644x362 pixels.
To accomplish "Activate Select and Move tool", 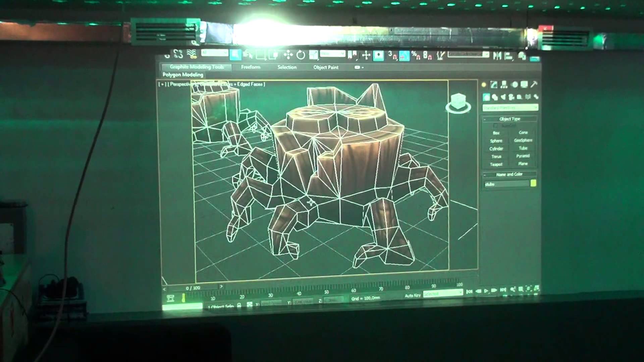I will (288, 55).
